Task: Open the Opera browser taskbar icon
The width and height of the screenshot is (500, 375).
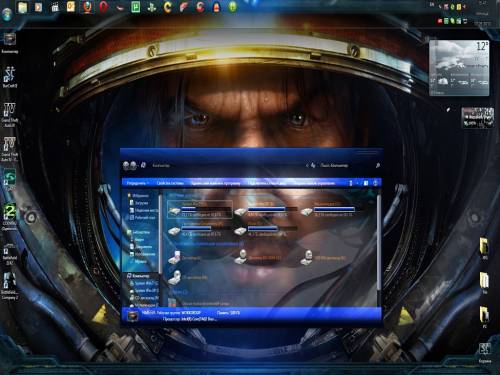Action: 104,7
